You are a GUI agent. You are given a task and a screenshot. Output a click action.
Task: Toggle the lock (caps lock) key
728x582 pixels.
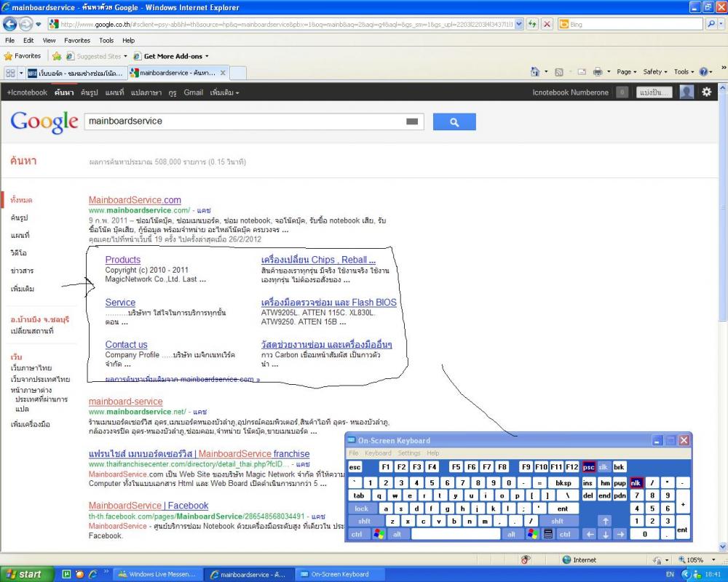(362, 509)
